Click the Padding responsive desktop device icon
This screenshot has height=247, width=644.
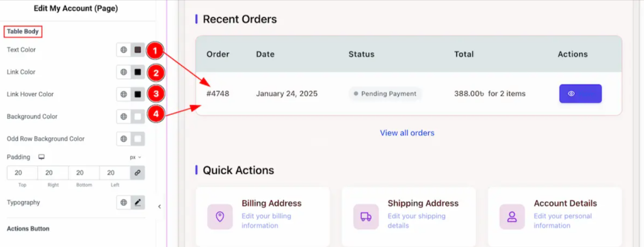pyautogui.click(x=41, y=157)
